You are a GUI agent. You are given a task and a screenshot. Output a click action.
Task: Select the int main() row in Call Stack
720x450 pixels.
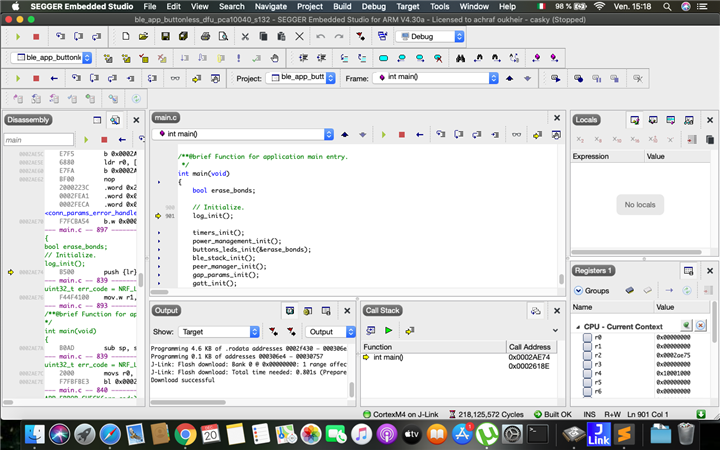pos(461,357)
